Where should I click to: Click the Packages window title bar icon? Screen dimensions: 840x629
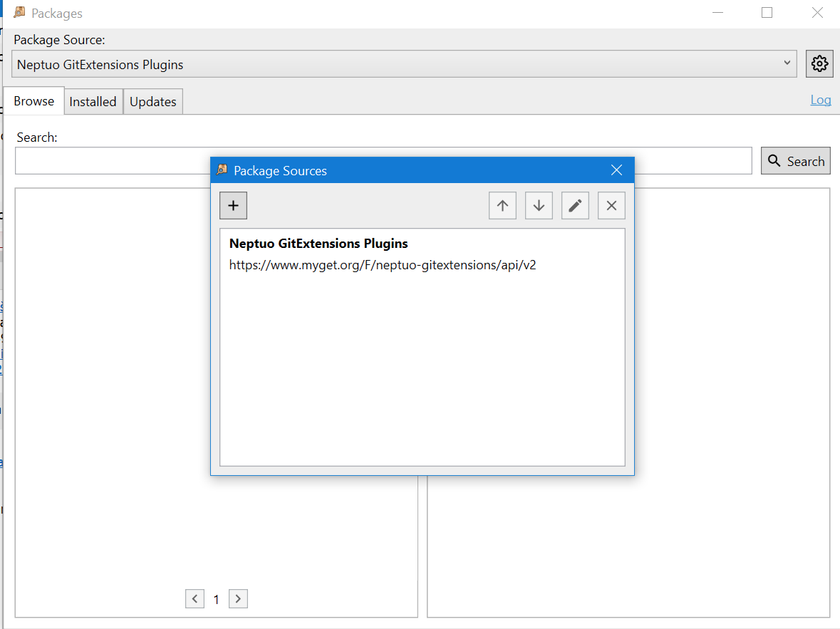(20, 12)
